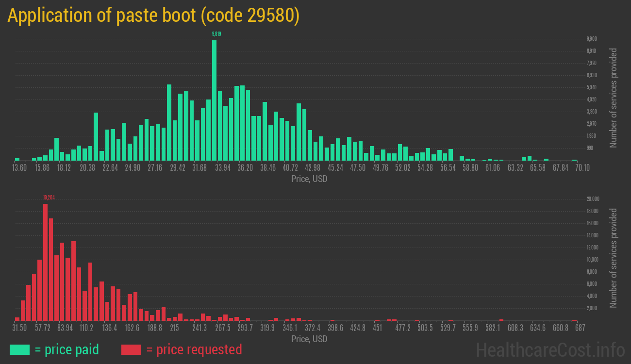This screenshot has width=631, height=364.
Task: Click the 31.50 axis label on bottom chart
Action: click(x=20, y=328)
